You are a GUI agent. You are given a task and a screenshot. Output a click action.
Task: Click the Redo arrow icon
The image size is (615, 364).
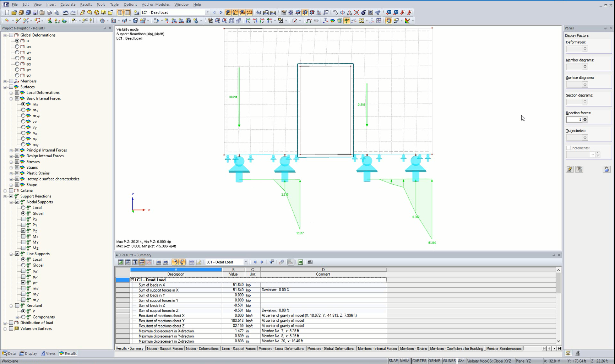73,12
